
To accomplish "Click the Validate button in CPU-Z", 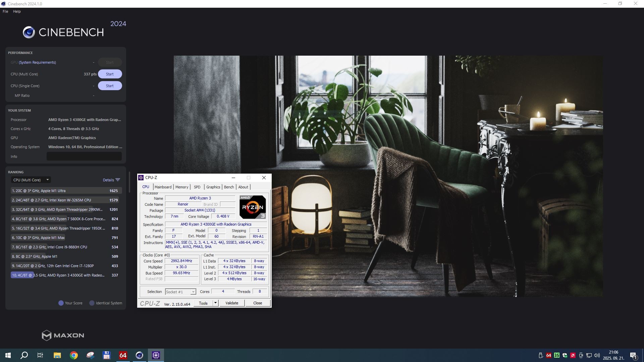I will (x=232, y=303).
